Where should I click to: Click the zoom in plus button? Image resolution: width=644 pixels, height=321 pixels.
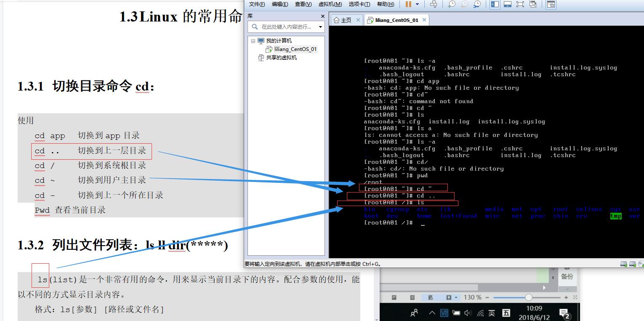565,297
